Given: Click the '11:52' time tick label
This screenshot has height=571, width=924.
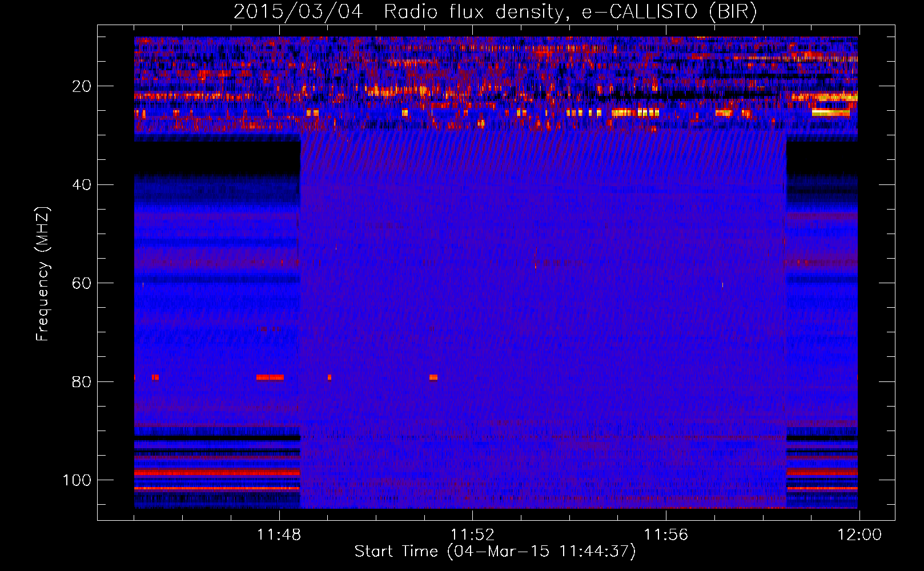Looking at the screenshot, I should pyautogui.click(x=472, y=535).
